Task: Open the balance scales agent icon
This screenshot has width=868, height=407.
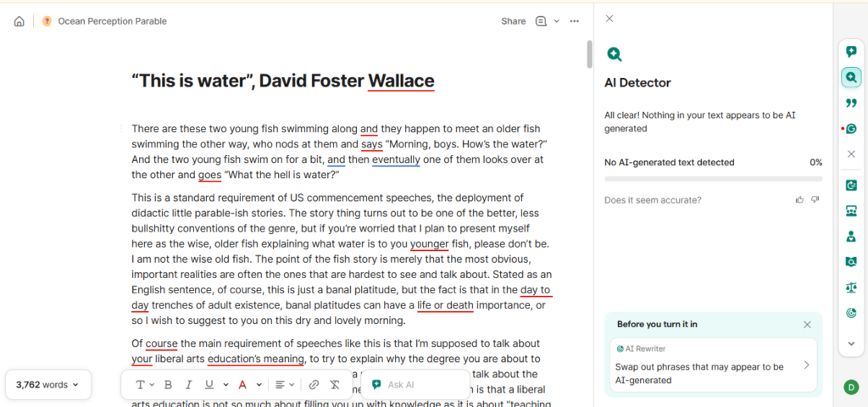Action: pyautogui.click(x=851, y=287)
